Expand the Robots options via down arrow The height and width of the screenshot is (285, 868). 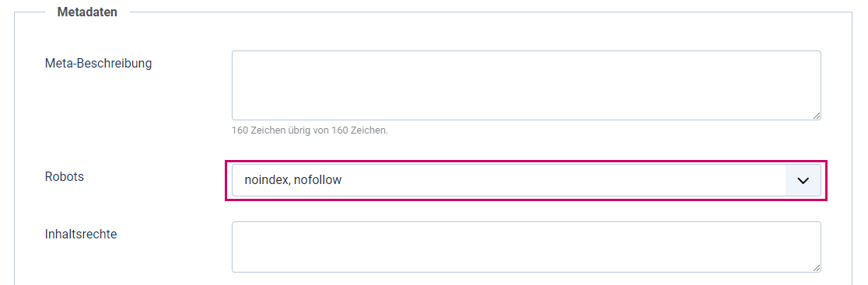coord(803,180)
